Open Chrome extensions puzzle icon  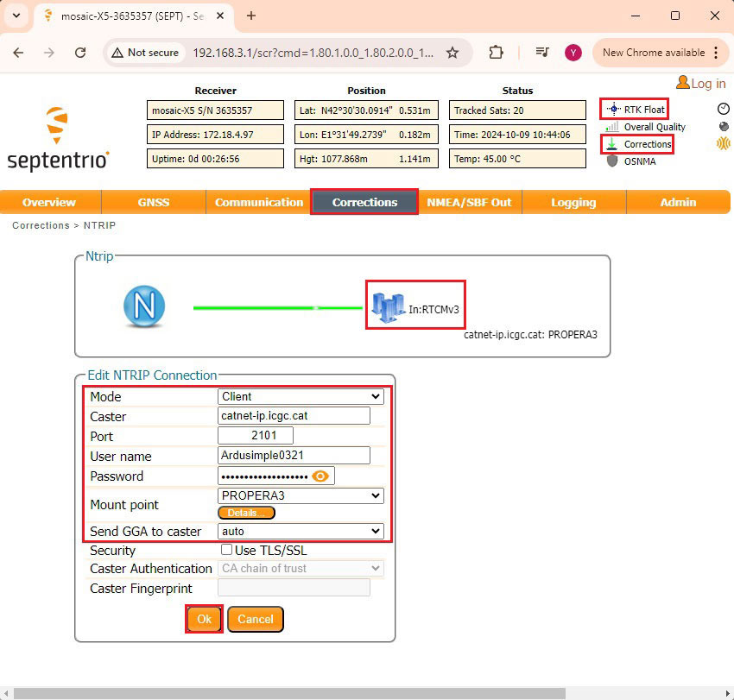click(496, 53)
